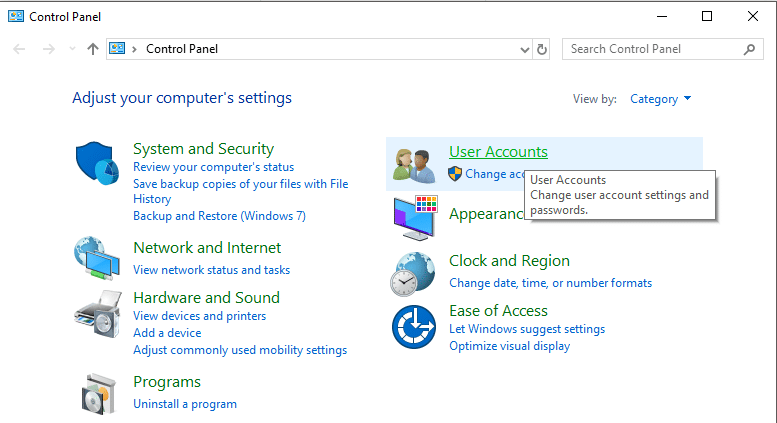
Task: Minimize the Control Panel window
Action: [662, 16]
